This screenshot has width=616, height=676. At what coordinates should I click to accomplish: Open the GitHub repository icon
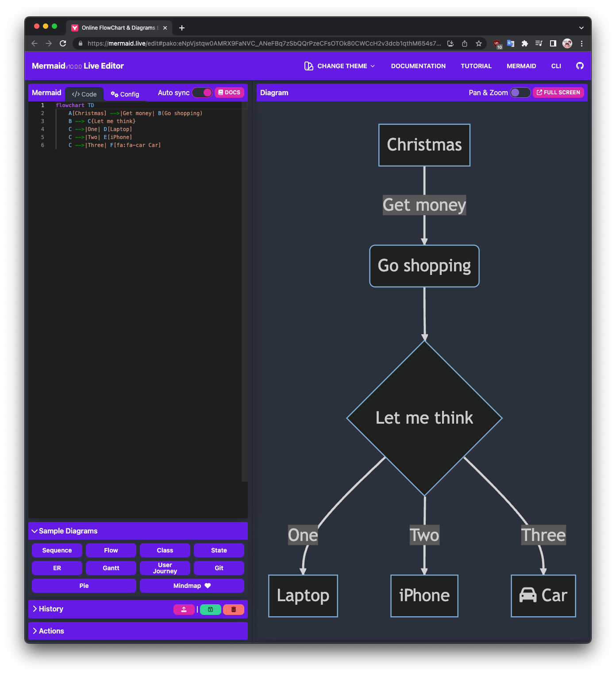click(x=580, y=66)
